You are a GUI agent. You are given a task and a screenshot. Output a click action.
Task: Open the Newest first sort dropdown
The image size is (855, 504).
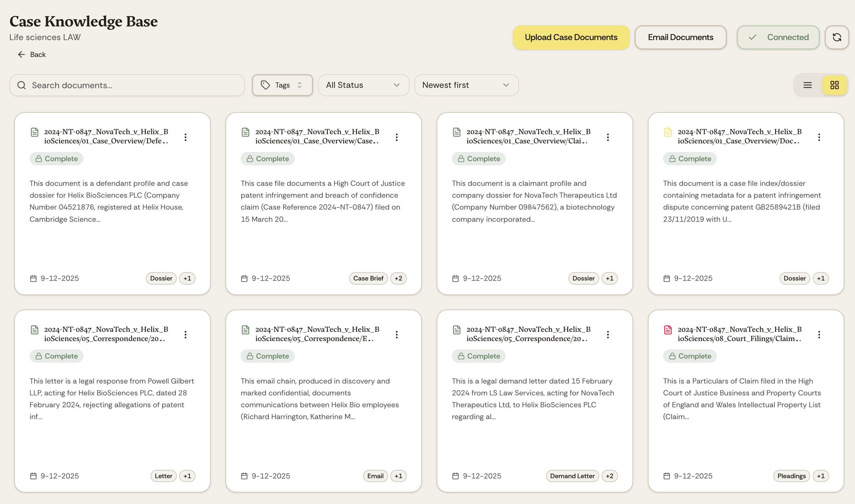(x=466, y=85)
